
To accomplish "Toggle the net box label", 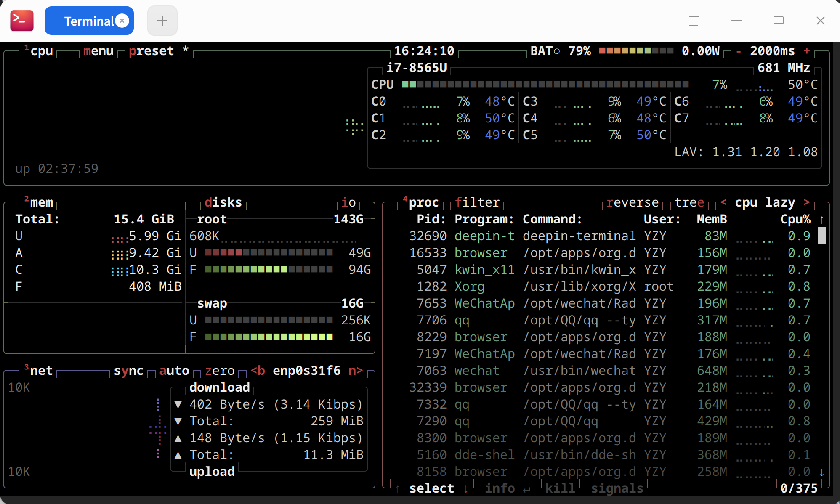I will [x=39, y=371].
